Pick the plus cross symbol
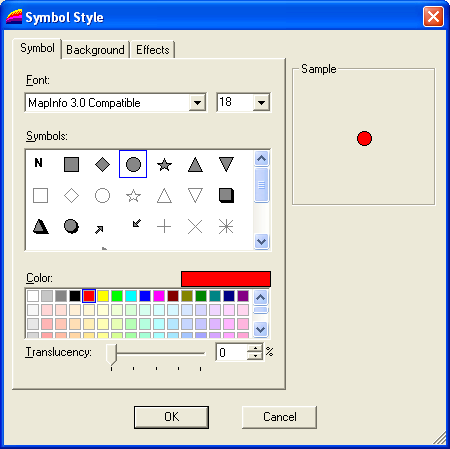The height and width of the screenshot is (449, 450). pos(164,227)
